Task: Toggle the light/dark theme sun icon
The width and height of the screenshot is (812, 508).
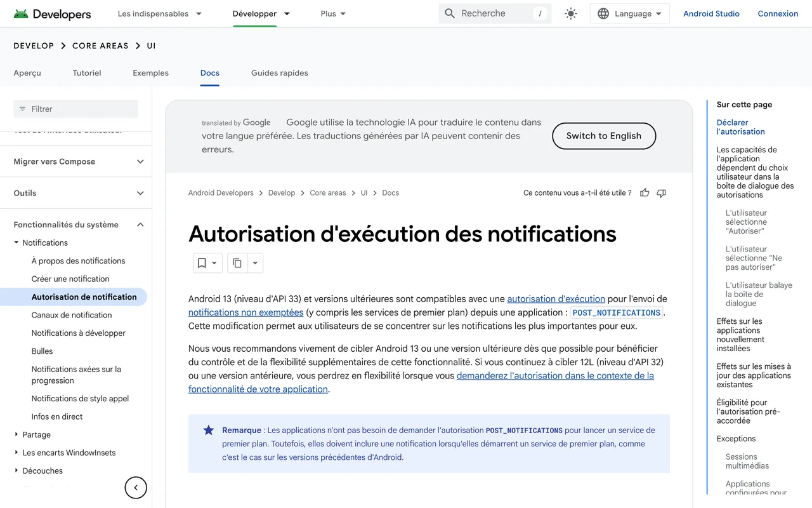Action: pyautogui.click(x=571, y=13)
